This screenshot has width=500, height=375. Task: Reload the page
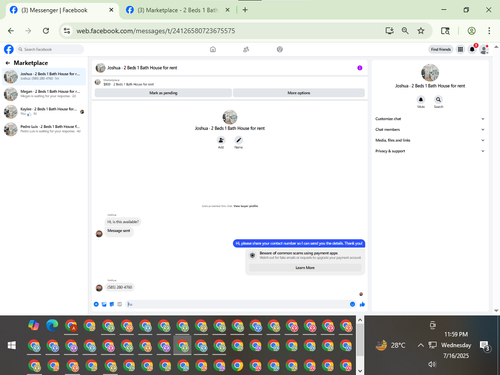[x=46, y=31]
